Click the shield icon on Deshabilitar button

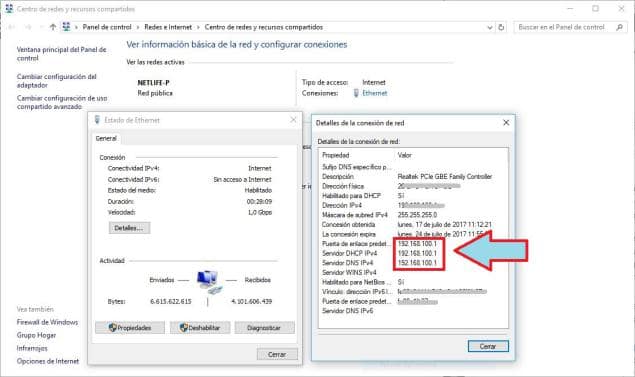click(x=184, y=328)
